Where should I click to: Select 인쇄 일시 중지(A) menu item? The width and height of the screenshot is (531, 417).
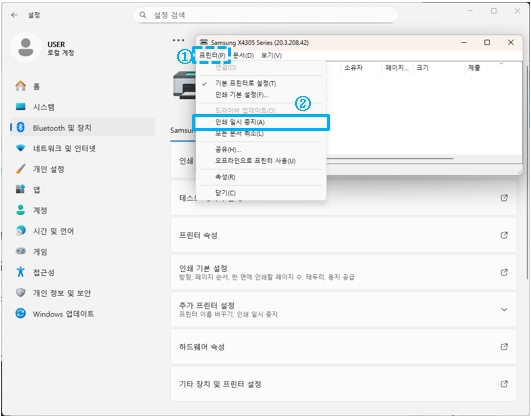(261, 122)
